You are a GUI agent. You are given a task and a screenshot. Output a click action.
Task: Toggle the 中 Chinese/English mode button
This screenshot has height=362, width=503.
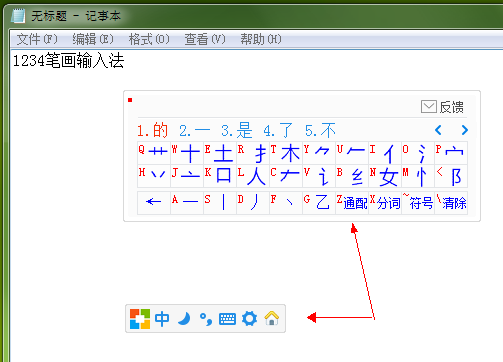pos(162,319)
